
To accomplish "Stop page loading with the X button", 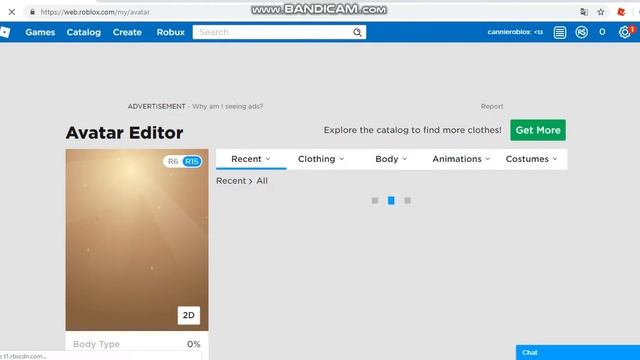I will coord(12,12).
